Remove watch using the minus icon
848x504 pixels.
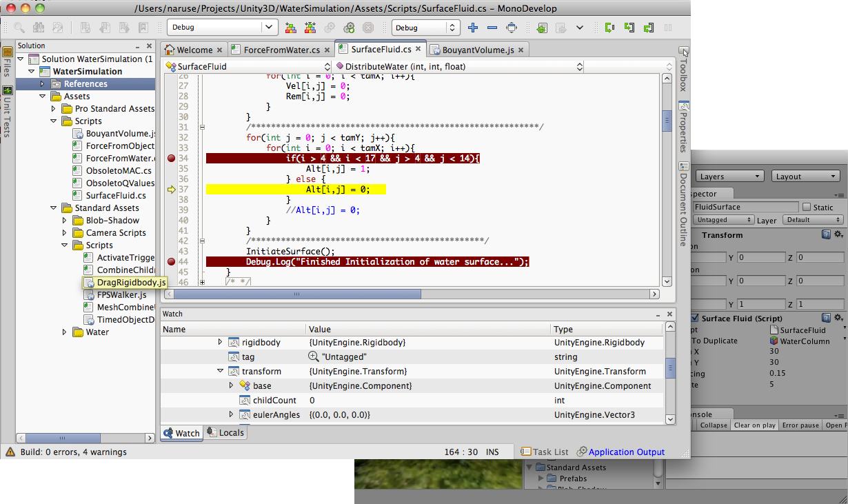491,28
